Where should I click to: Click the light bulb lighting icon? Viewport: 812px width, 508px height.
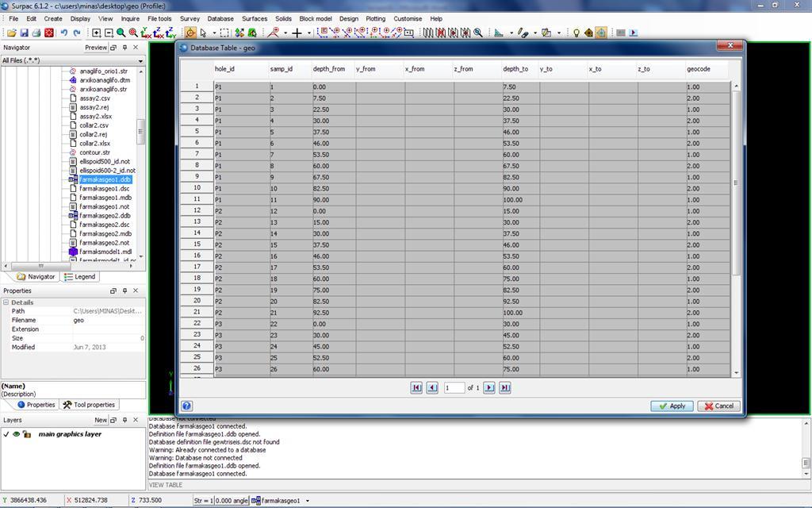(x=576, y=33)
